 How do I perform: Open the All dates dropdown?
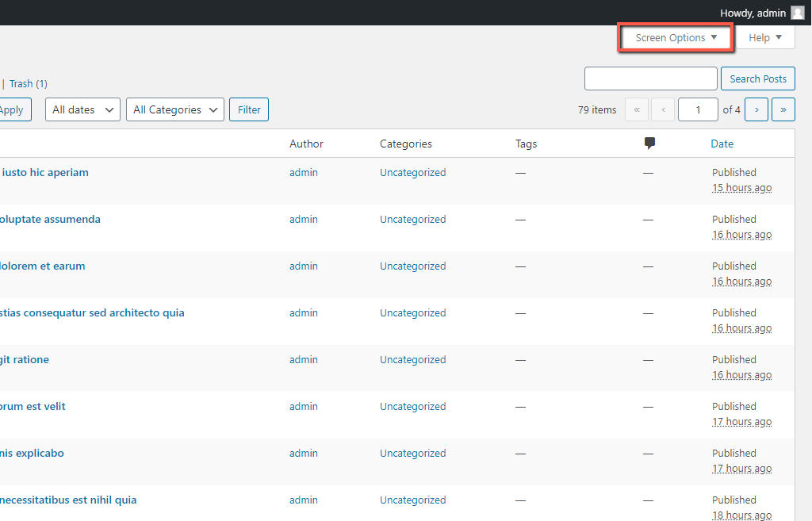(x=82, y=109)
